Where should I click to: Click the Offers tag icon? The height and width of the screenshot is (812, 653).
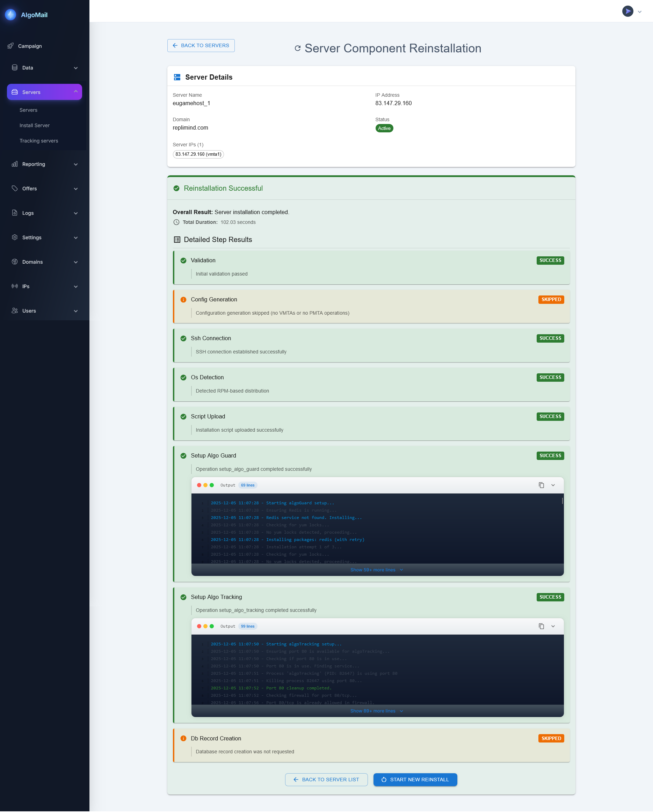pos(14,188)
